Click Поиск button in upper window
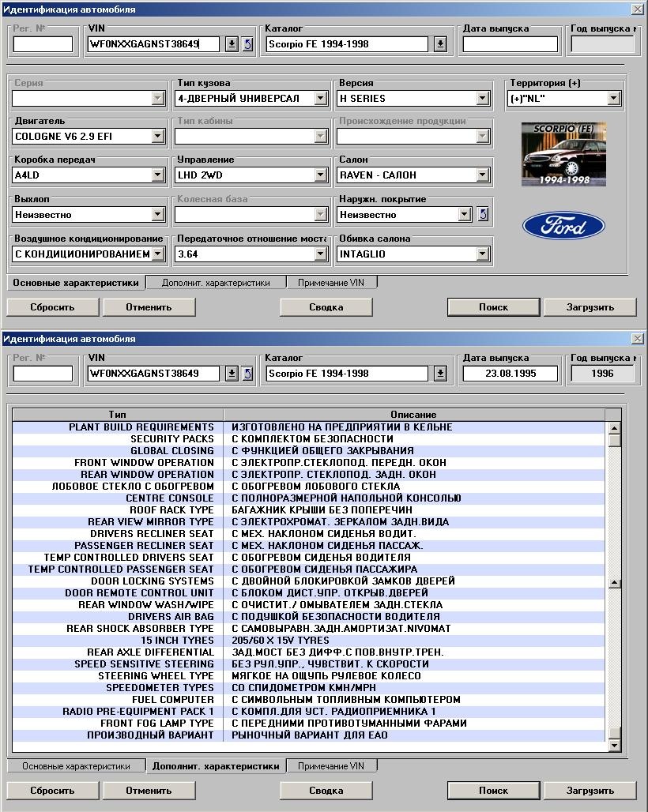 point(494,307)
